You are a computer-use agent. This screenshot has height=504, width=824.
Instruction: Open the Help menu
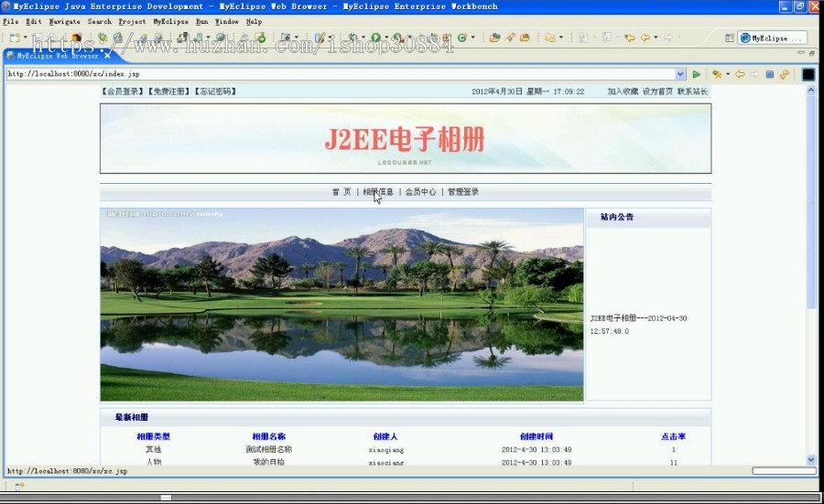(x=254, y=22)
